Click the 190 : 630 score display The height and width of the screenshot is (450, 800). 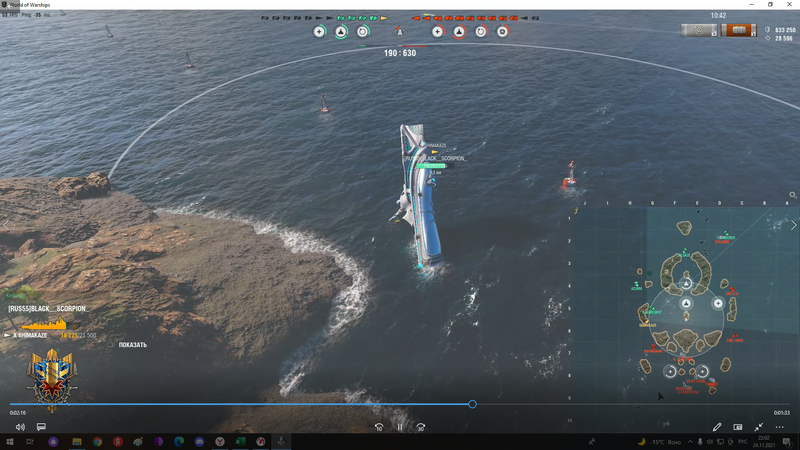click(400, 53)
